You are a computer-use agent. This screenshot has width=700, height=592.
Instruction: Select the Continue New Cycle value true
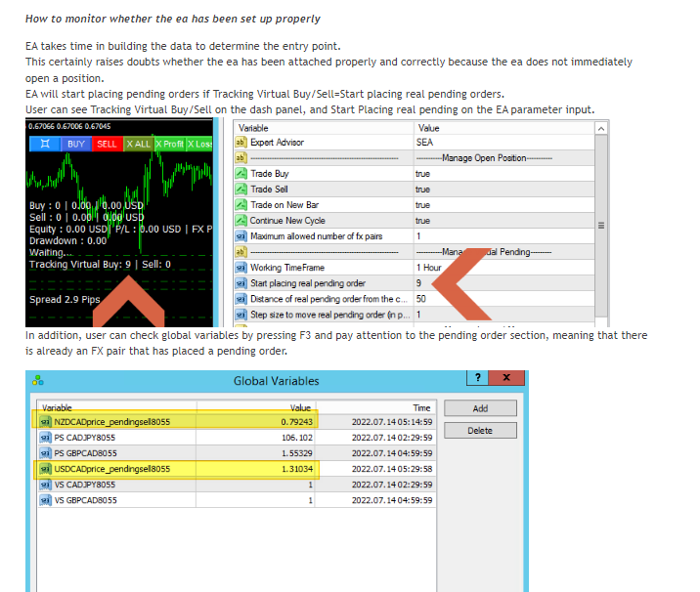[422, 221]
